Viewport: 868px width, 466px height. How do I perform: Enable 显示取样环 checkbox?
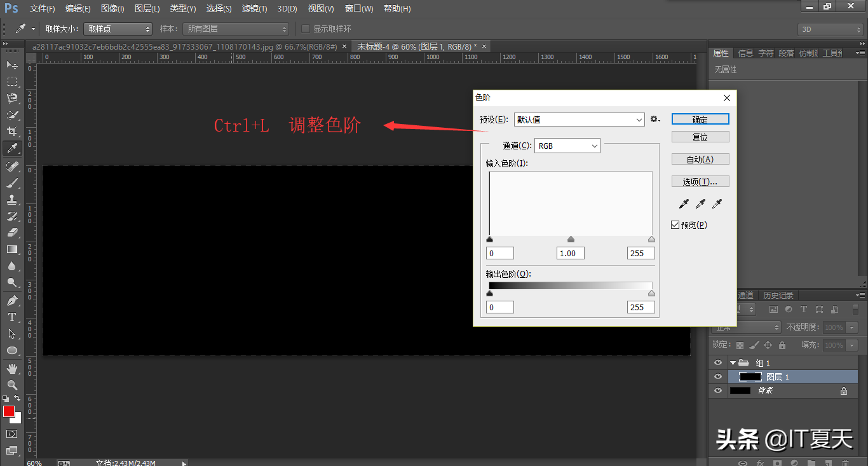point(306,29)
